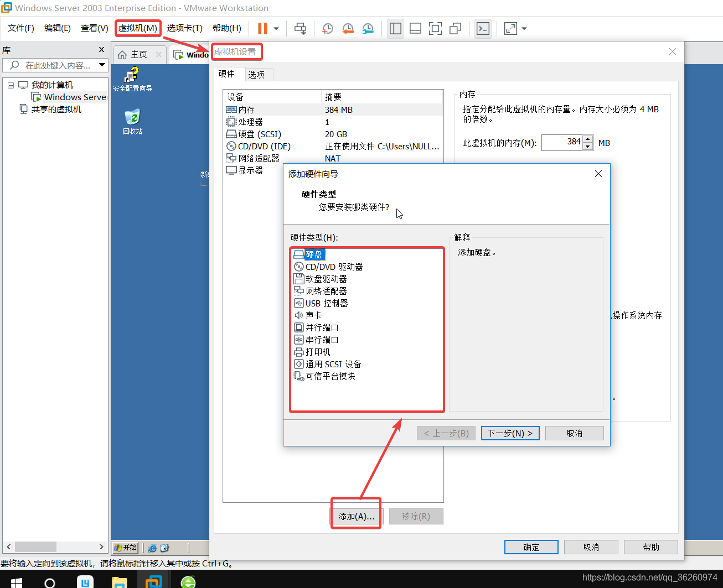Increase memory with the spinner up arrow

(x=588, y=139)
